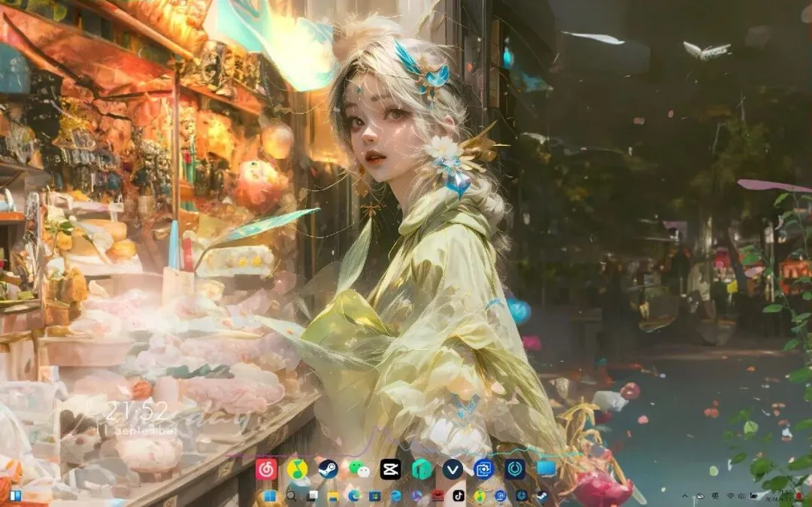Open QQ Music from the taskbar
Viewport: 812px width, 507px height.
[x=480, y=496]
